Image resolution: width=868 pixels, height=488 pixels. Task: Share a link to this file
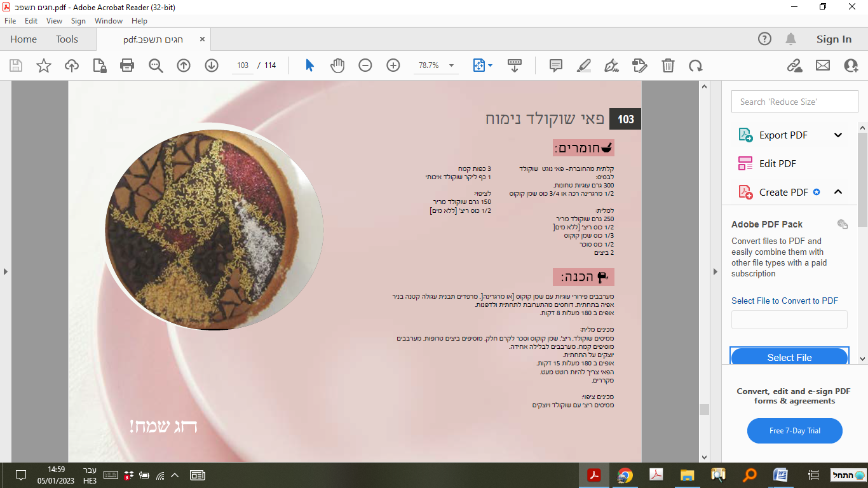pos(794,65)
